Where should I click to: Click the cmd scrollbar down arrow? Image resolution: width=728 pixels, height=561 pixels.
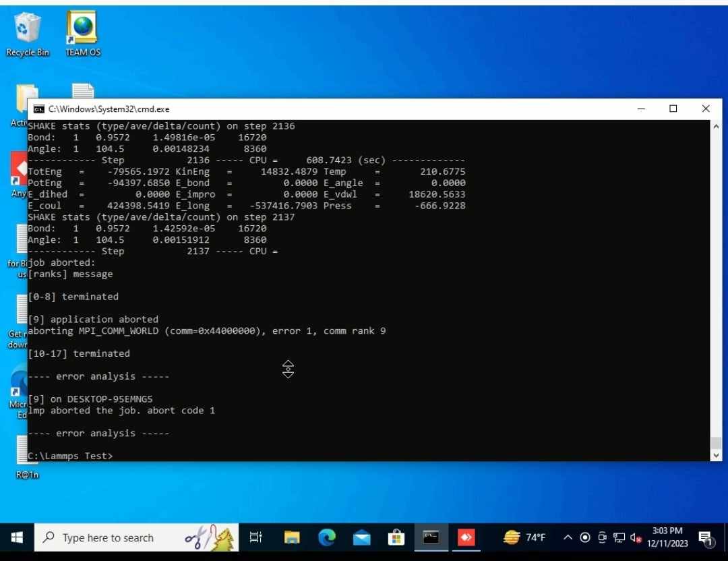[x=716, y=456]
